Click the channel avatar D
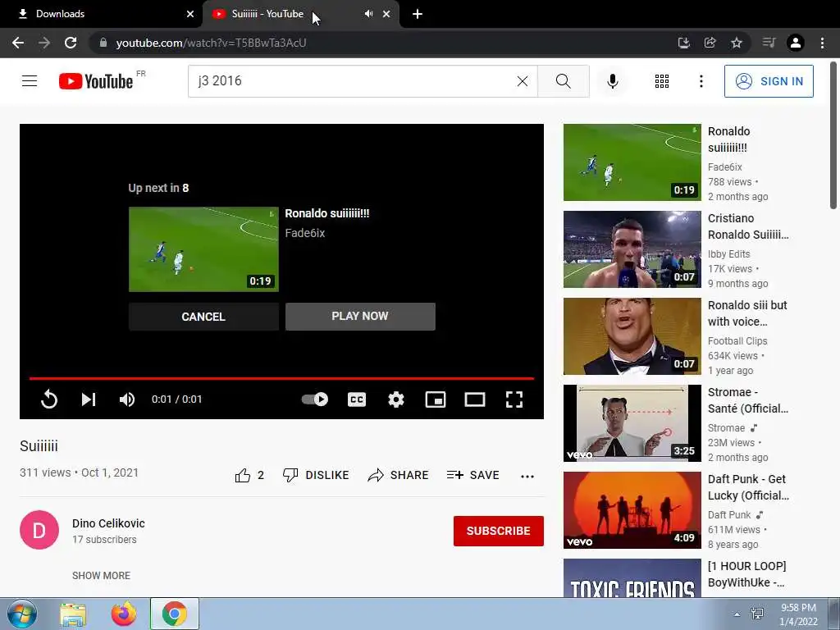840x630 pixels. 39,530
